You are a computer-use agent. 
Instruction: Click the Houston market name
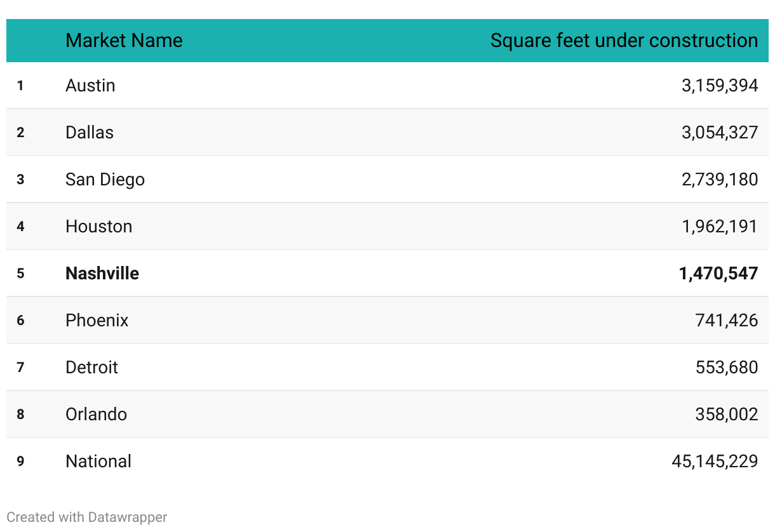tap(98, 227)
